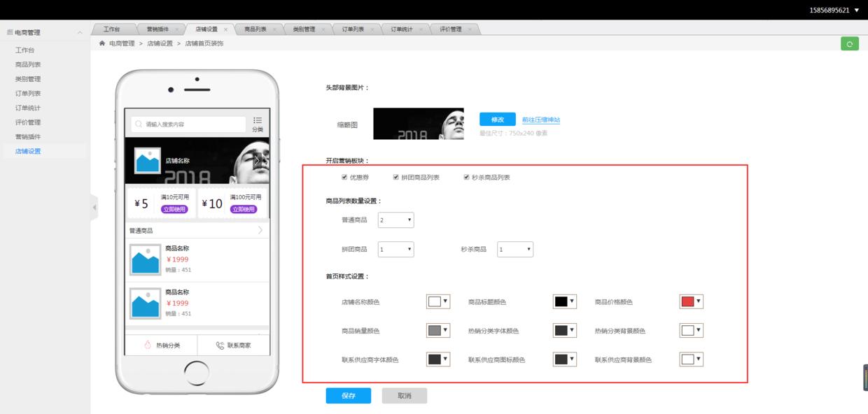Screen dimensions: 868x414
Task: Click the blue 保存 button
Action: [x=348, y=396]
